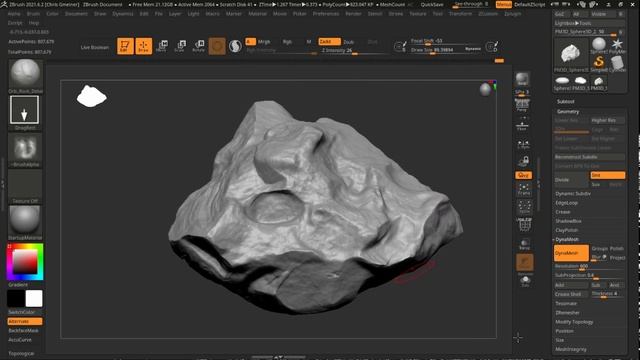Toggle the Gizmo 3D button
This screenshot has height=360, width=640.
[217, 46]
